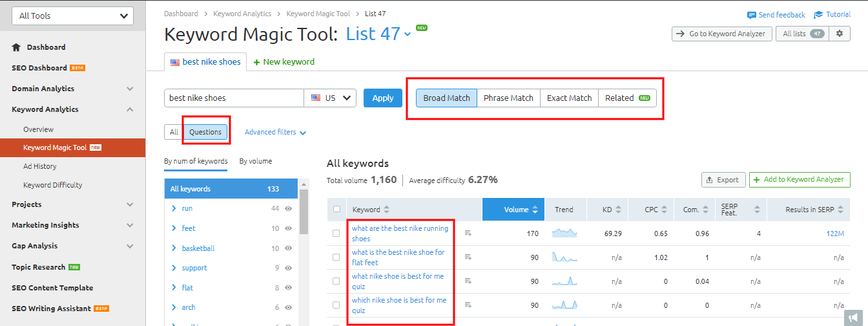Switch filter to All keywords
868x326 pixels.
tap(174, 132)
